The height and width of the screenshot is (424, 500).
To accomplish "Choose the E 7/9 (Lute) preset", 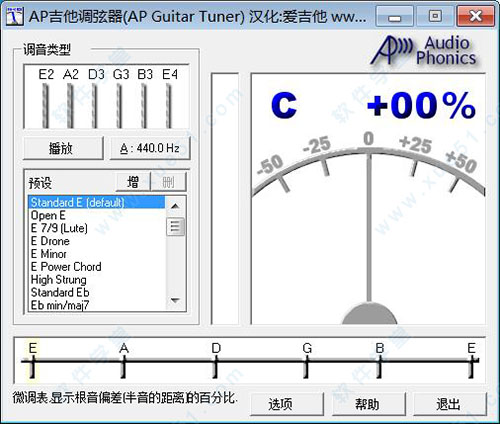I will pyautogui.click(x=97, y=228).
